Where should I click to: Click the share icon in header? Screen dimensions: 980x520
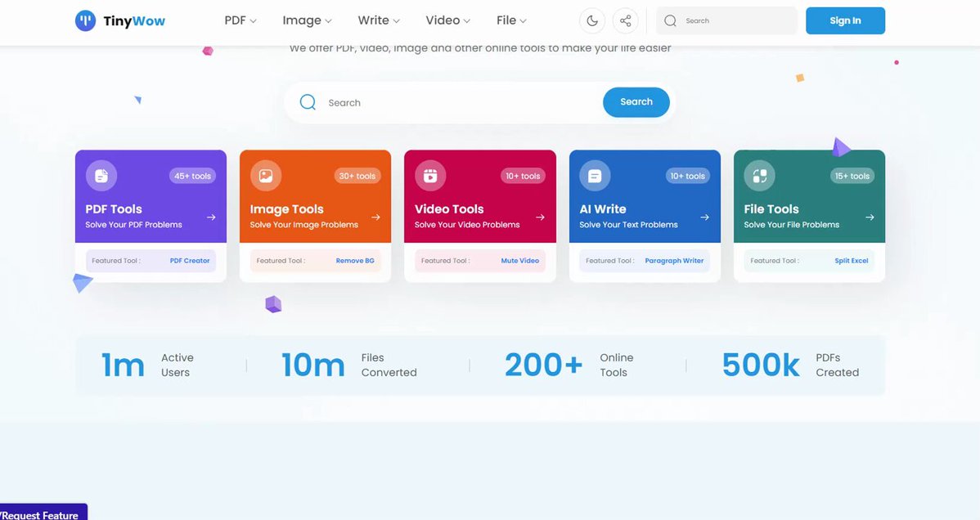(625, 21)
